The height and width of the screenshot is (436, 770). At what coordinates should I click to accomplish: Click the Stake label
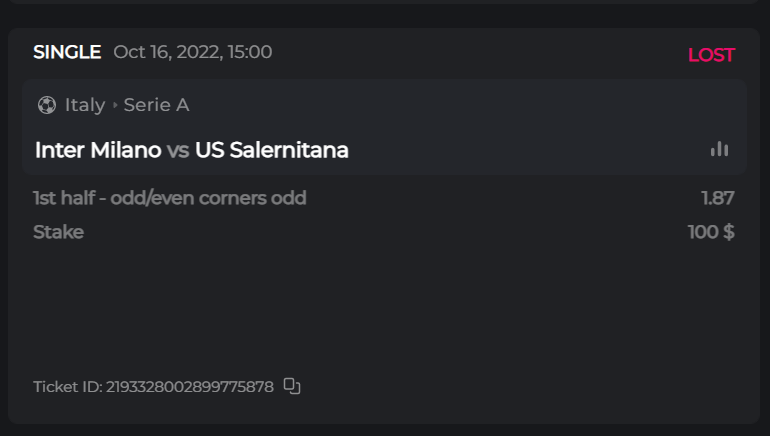[58, 232]
